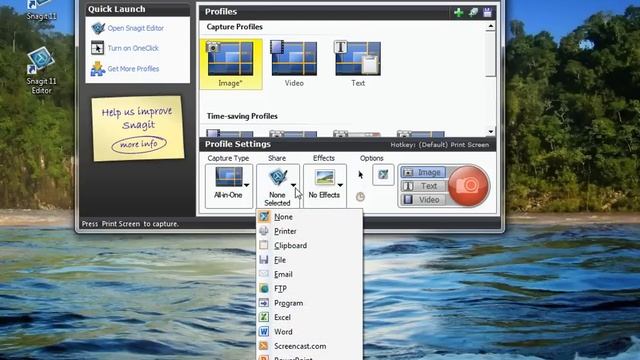Viewport: 640px width, 360px height.
Task: Click the 'Hotkey: (Default) Print Screen' text
Action: [440, 145]
